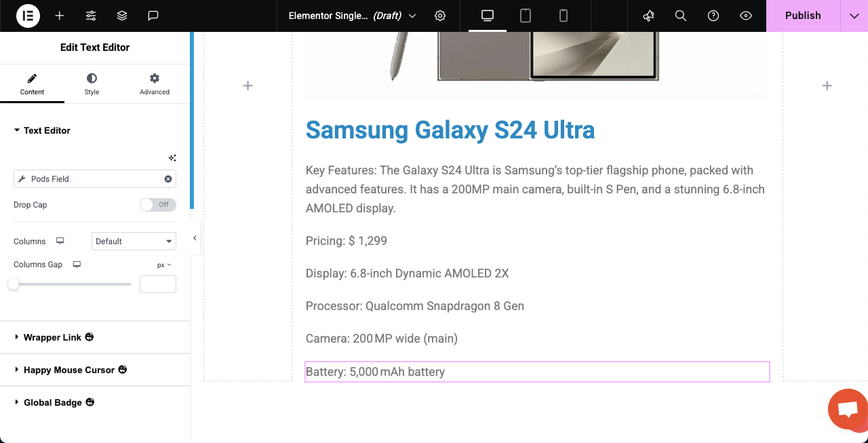The height and width of the screenshot is (443, 868).
Task: Click the Columns Gap number field
Action: [x=158, y=284]
